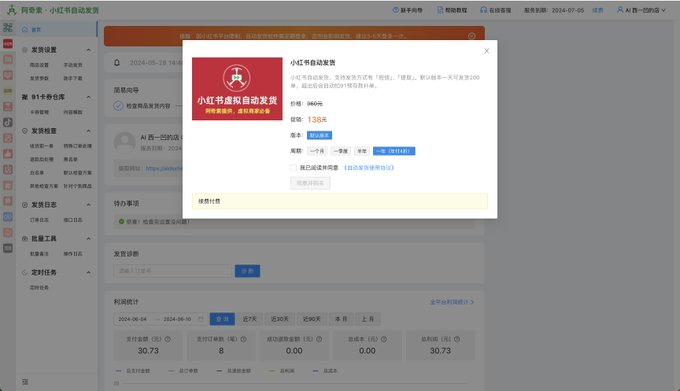680x391 pixels.
Task: Click the TikTok platform icon in sidebar
Action: (8, 122)
